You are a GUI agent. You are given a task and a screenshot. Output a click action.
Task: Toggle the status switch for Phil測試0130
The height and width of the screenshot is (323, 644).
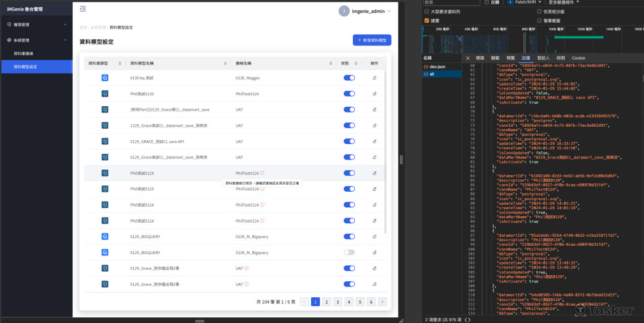click(349, 94)
